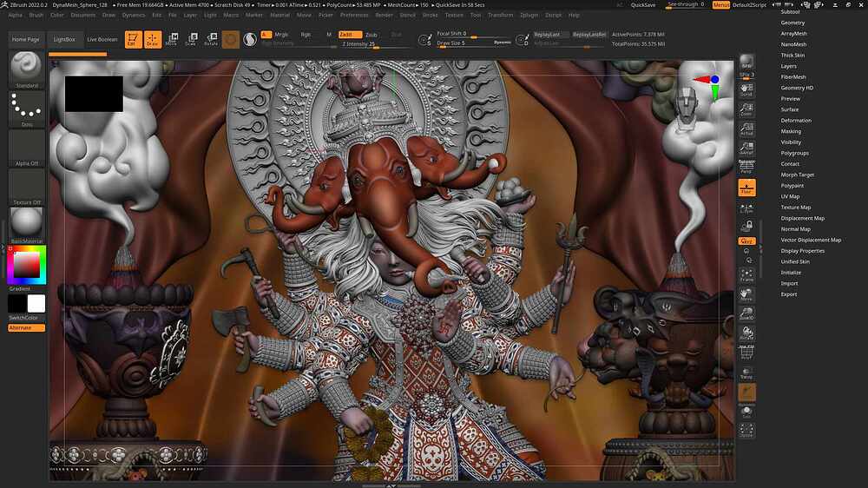Click the Zoom canvas icon
Viewport: 868px width, 488px height.
(x=746, y=109)
